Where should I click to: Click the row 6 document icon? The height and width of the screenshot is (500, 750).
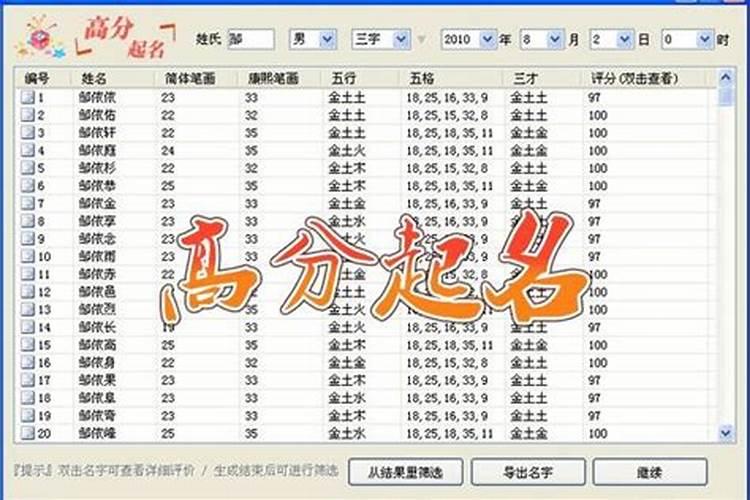tap(28, 186)
